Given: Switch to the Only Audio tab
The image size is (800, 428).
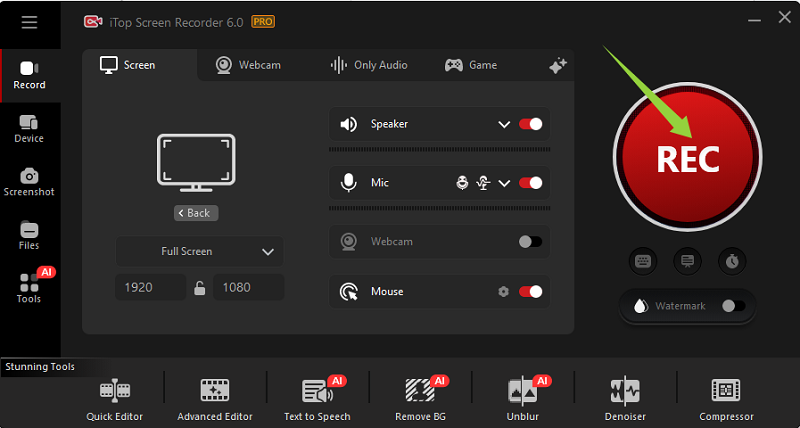Looking at the screenshot, I should pos(369,65).
